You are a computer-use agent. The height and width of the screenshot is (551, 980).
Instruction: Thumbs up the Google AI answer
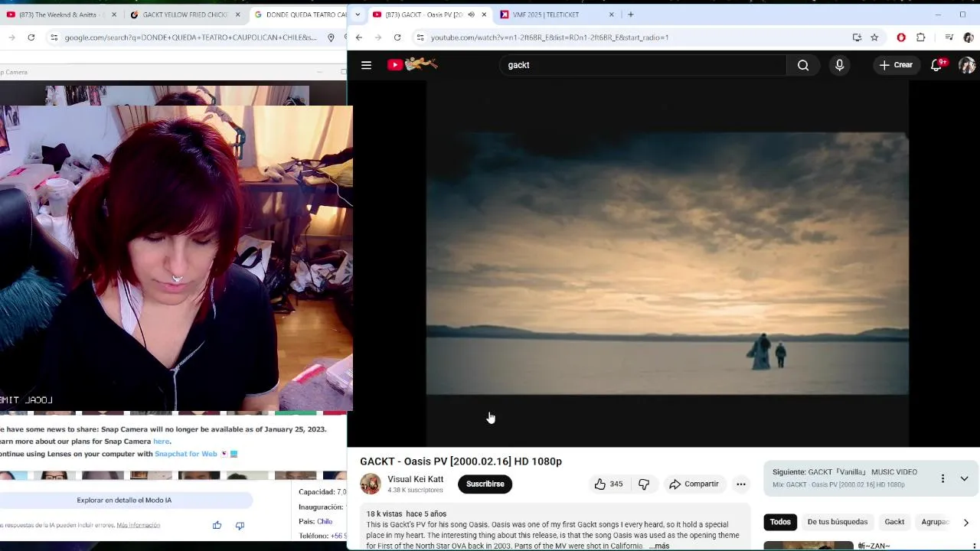(x=217, y=525)
